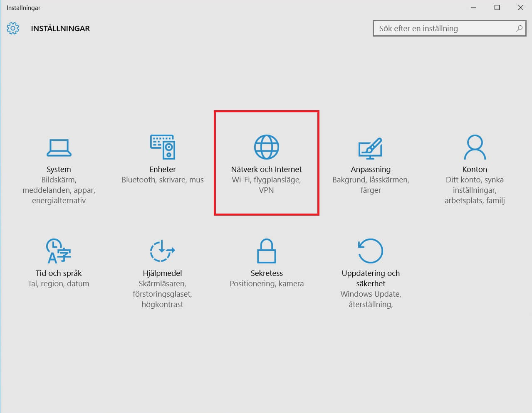Select the 'Hjälpmedel' label
The width and height of the screenshot is (532, 413).
point(163,273)
